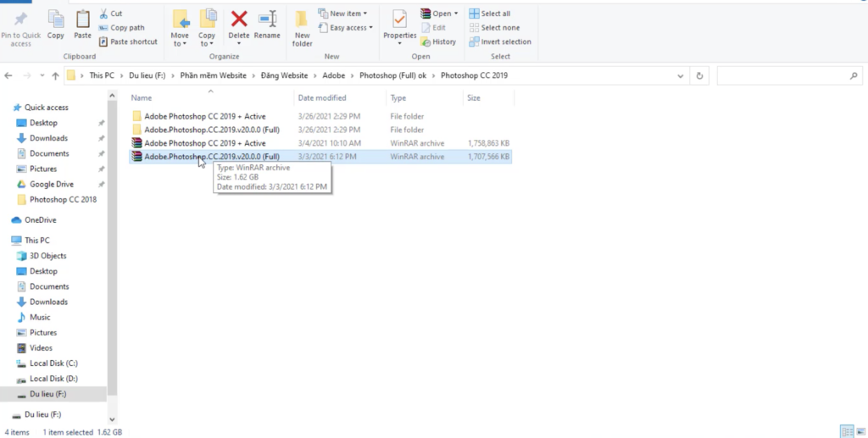Switch to Large icons view icon
868x438 pixels.
tap(860, 432)
